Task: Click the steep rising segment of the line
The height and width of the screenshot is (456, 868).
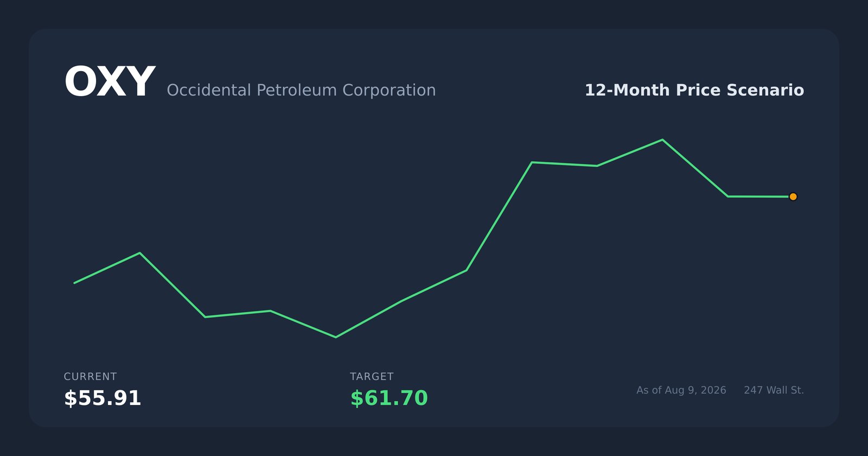Action: point(499,217)
